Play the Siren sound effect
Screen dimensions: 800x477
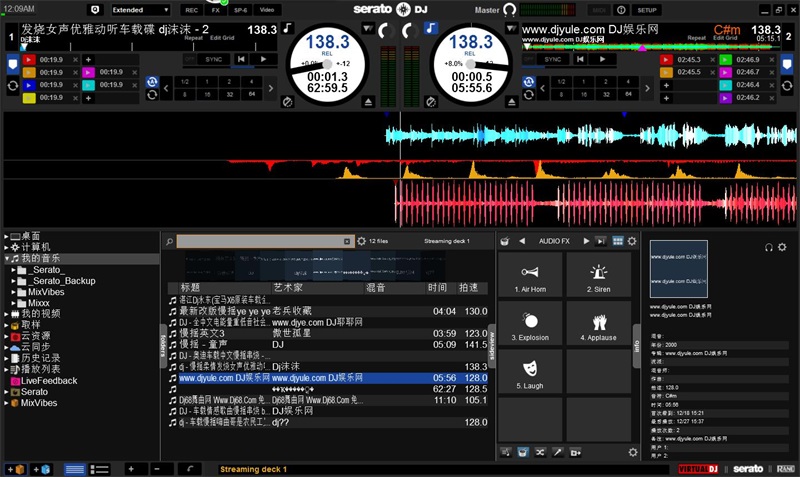[599, 277]
